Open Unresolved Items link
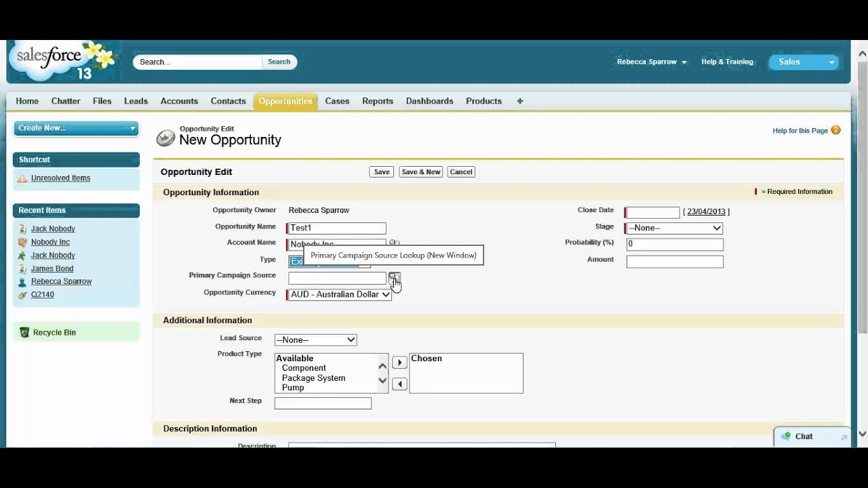The height and width of the screenshot is (488, 868). click(60, 178)
